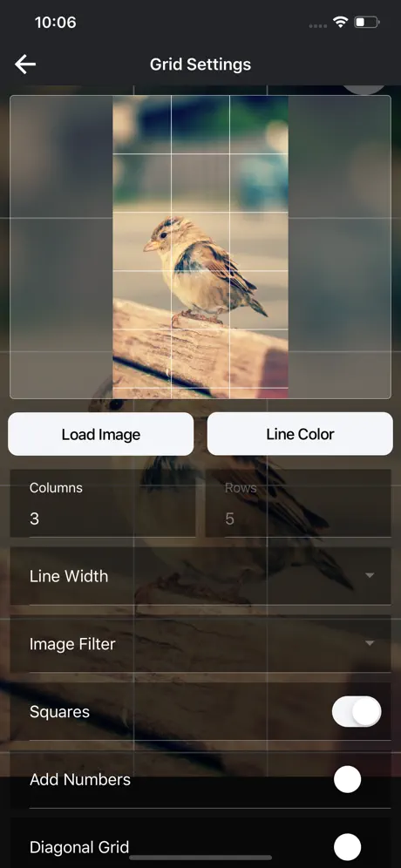The width and height of the screenshot is (401, 868).
Task: Tap the Line Width dropdown arrow
Action: 370,576
